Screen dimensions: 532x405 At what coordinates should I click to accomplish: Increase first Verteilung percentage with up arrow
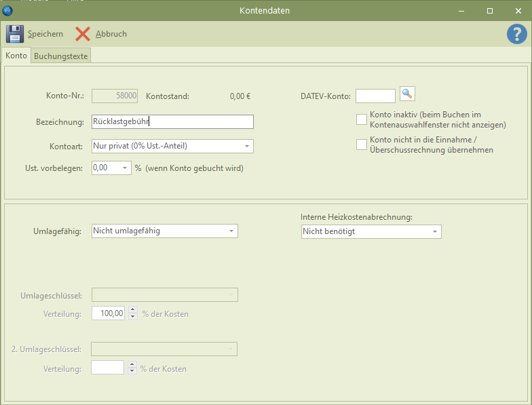132,310
